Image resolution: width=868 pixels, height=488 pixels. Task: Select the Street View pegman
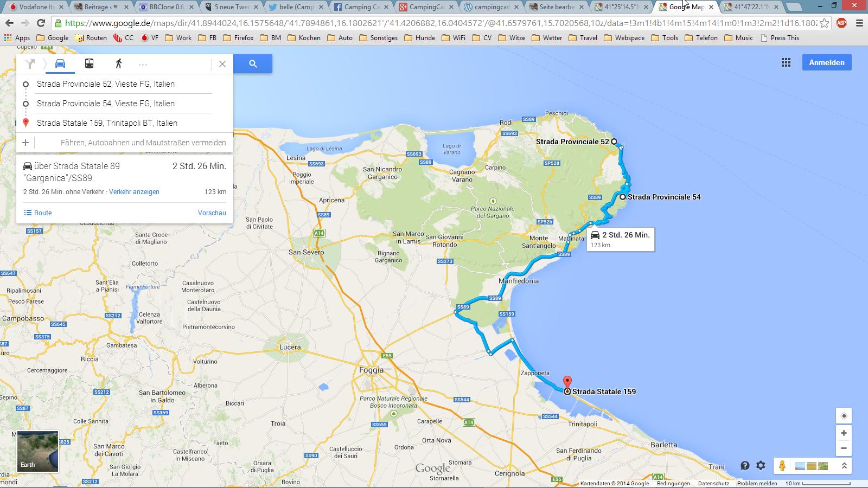click(782, 466)
